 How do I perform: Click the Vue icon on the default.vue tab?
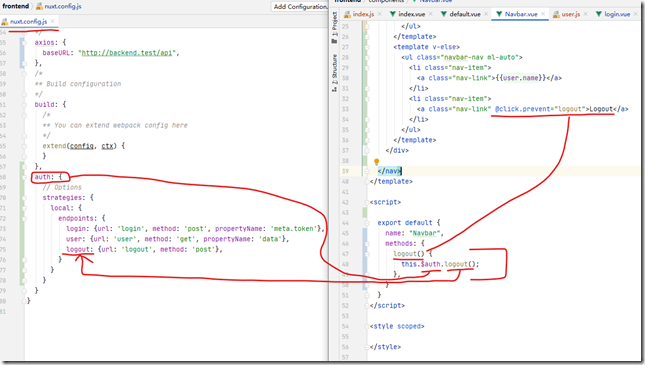(444, 14)
